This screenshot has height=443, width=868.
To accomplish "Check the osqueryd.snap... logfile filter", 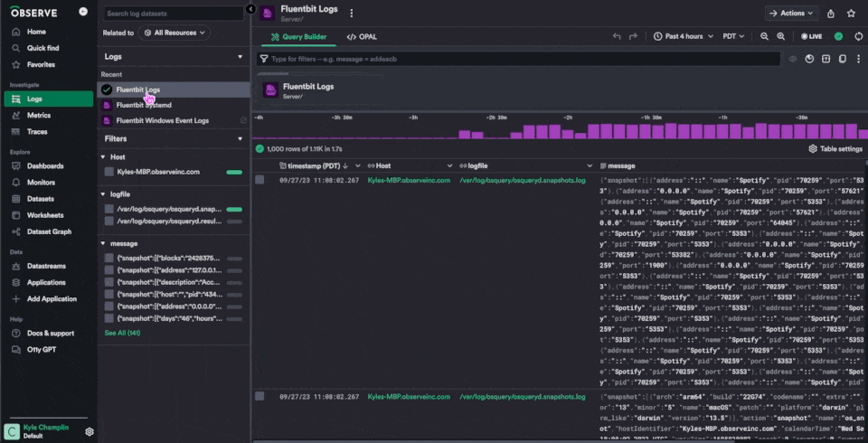I will tap(109, 210).
